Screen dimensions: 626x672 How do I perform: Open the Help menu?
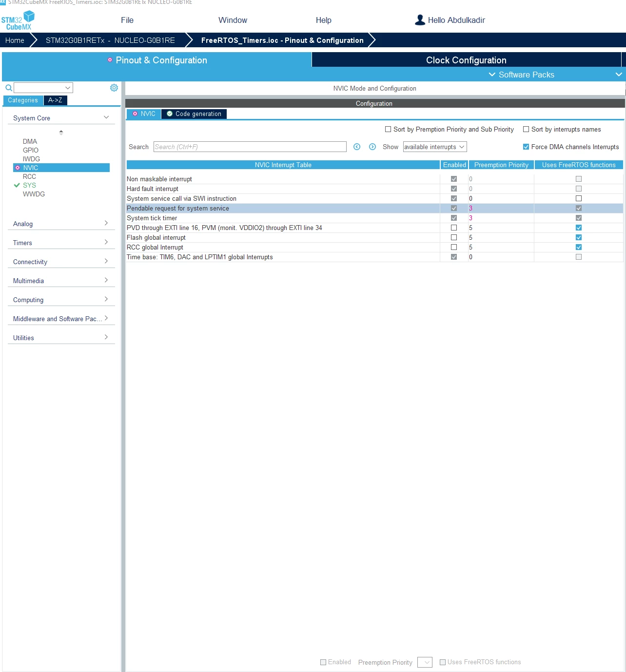coord(323,20)
